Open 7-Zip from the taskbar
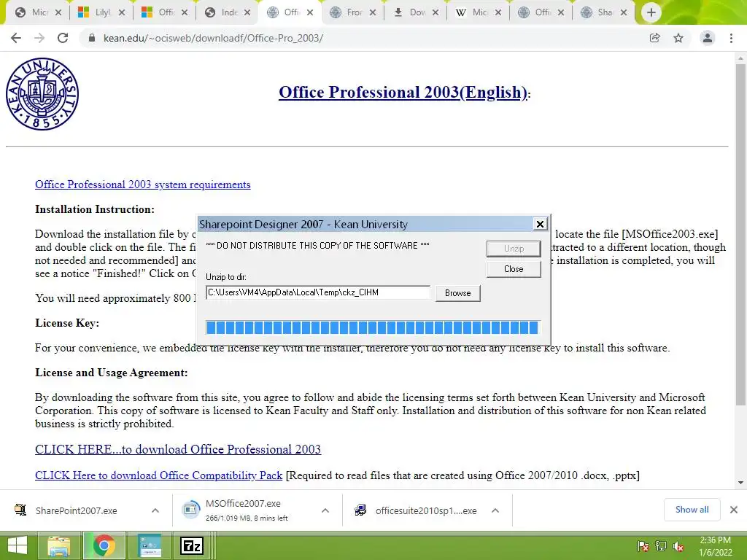 pyautogui.click(x=192, y=545)
